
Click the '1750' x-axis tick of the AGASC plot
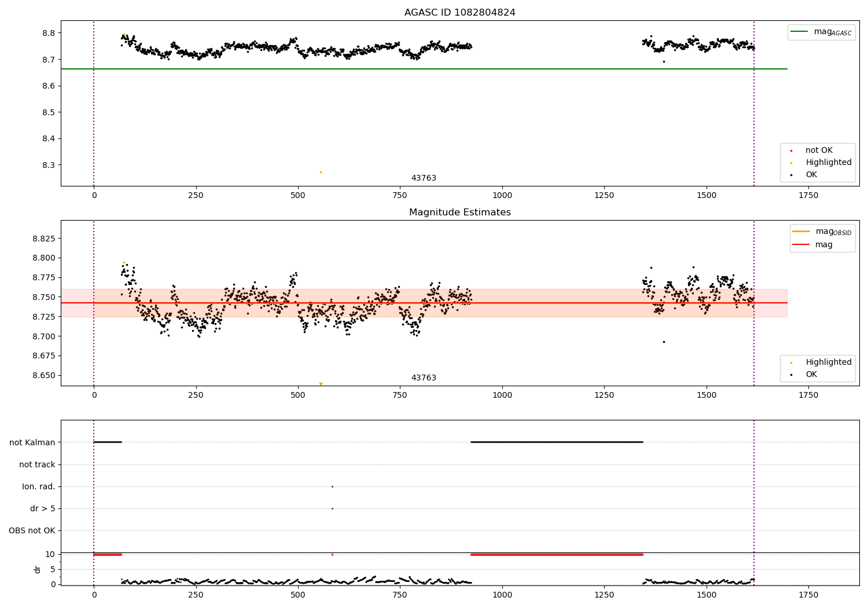(808, 195)
